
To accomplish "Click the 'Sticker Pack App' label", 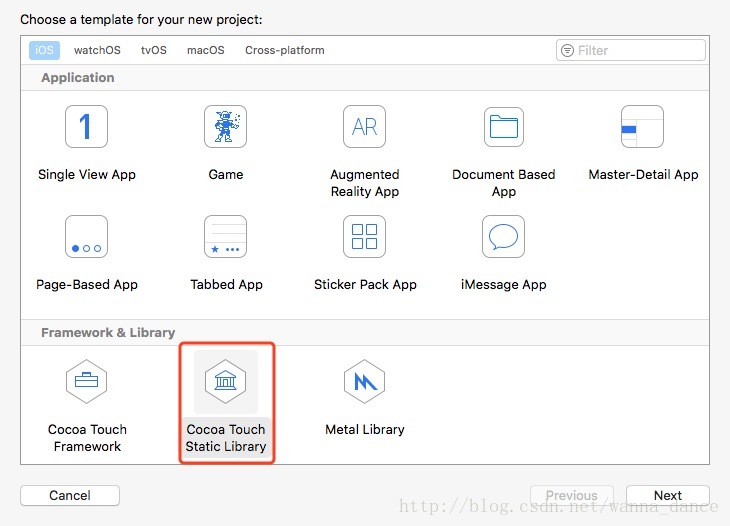I will click(365, 284).
